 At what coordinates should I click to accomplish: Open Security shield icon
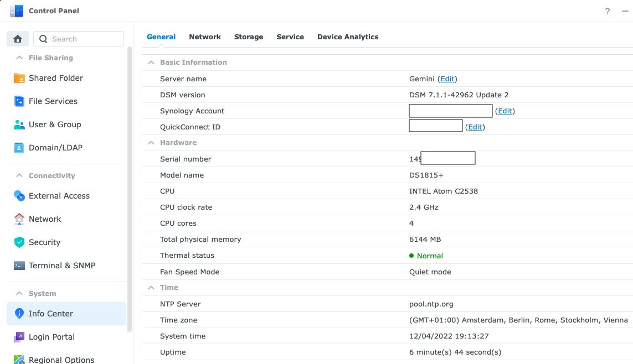click(x=19, y=242)
